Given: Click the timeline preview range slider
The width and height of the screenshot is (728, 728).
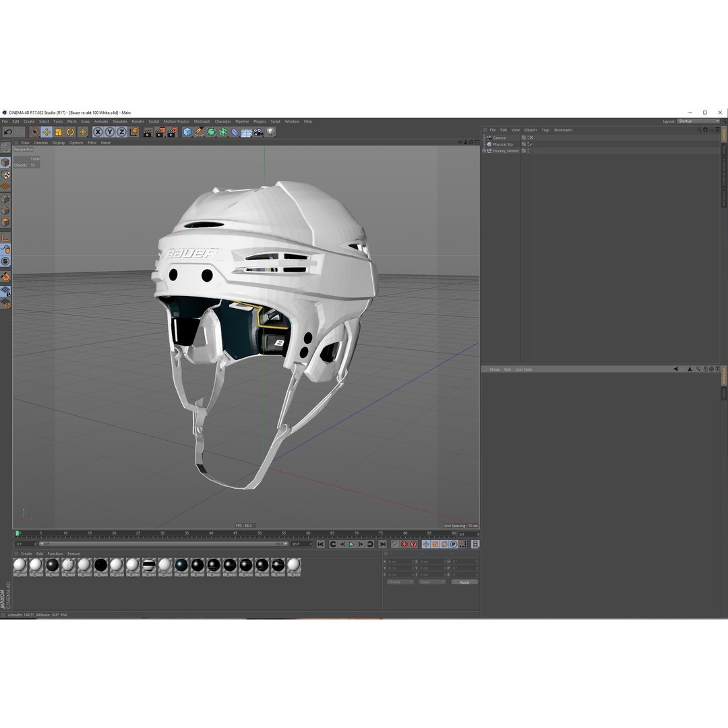Looking at the screenshot, I should (x=163, y=544).
